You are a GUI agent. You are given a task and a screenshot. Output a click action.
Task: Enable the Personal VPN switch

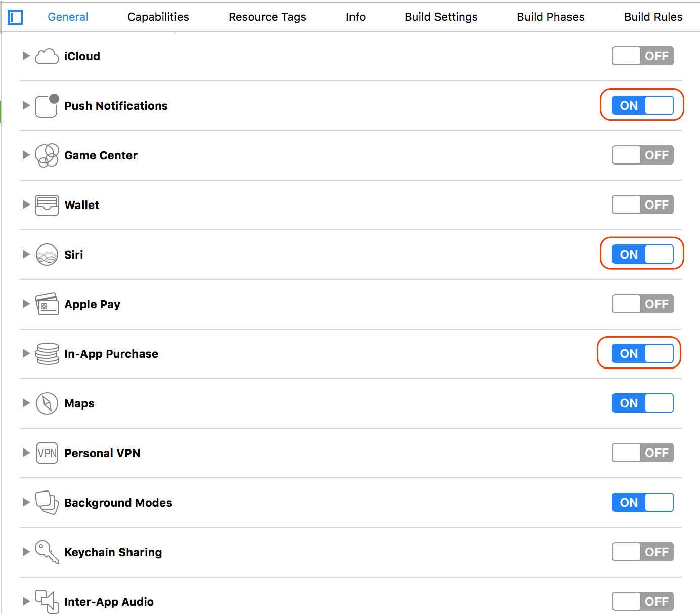click(x=643, y=453)
